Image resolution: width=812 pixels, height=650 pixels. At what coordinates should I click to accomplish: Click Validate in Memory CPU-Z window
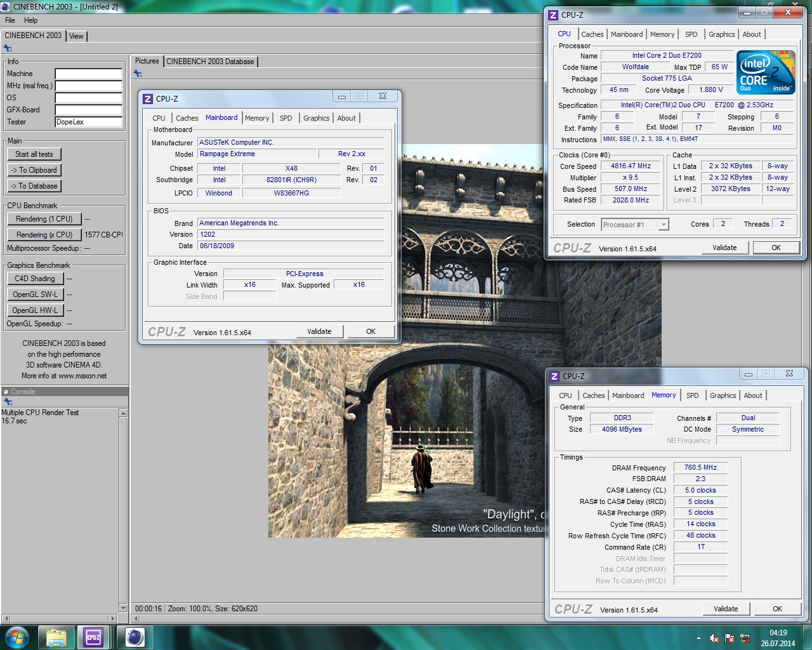click(x=726, y=609)
